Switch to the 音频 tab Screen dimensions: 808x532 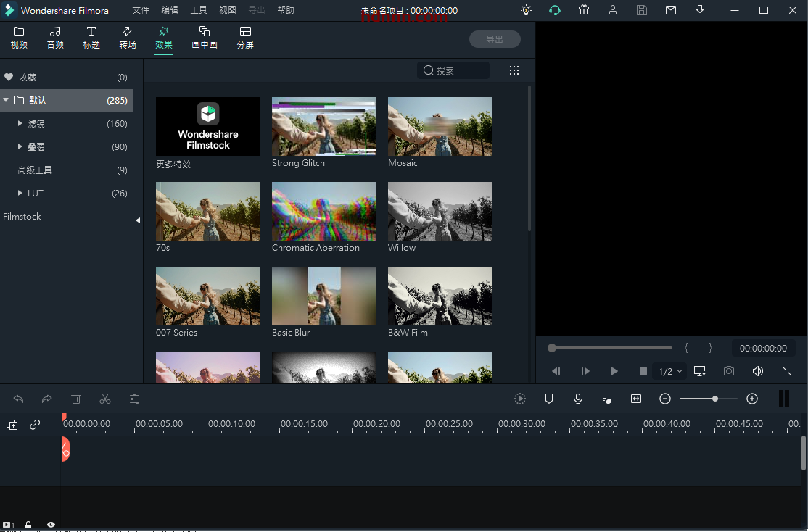pos(55,38)
